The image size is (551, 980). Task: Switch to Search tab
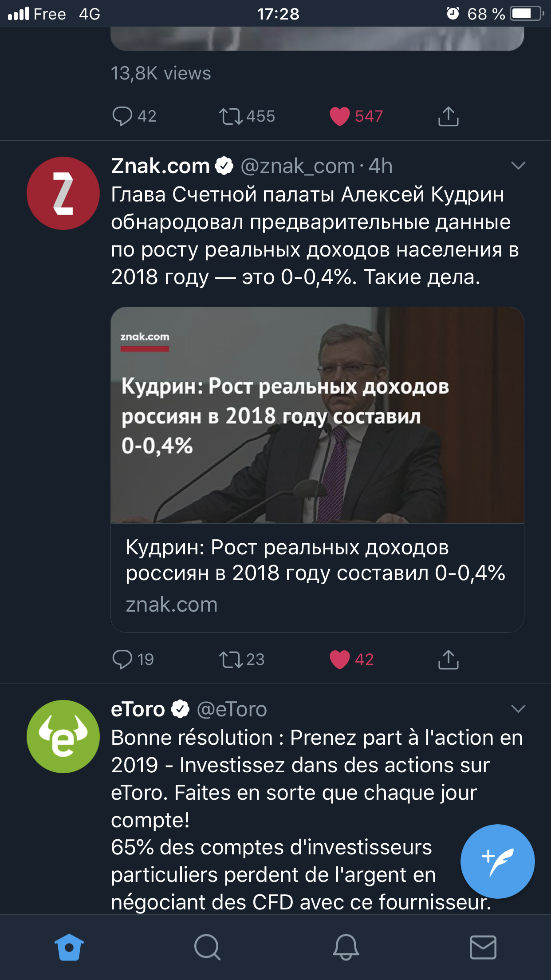coord(207,947)
